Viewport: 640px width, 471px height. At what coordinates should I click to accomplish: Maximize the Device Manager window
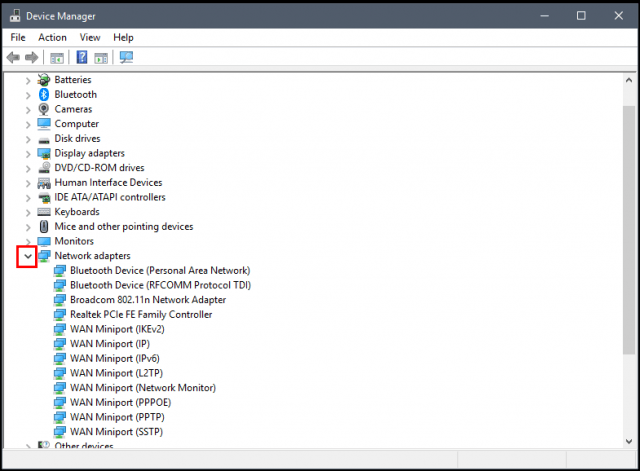581,16
